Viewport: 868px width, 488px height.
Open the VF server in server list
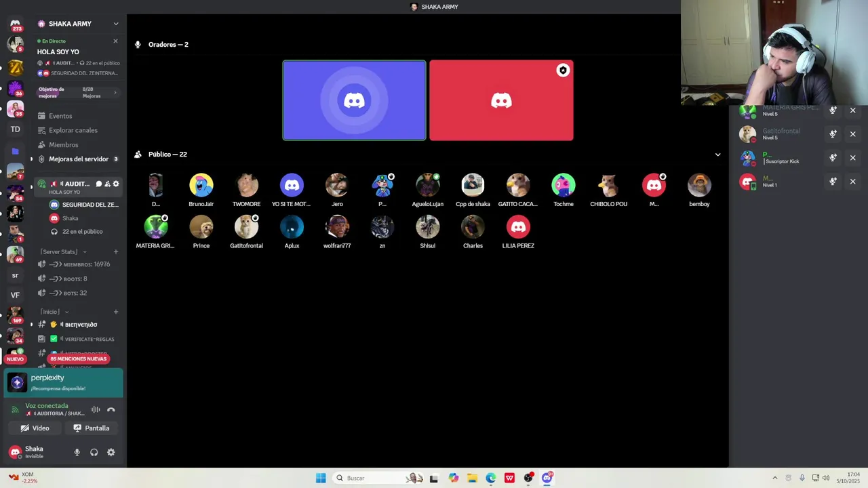[x=15, y=295]
